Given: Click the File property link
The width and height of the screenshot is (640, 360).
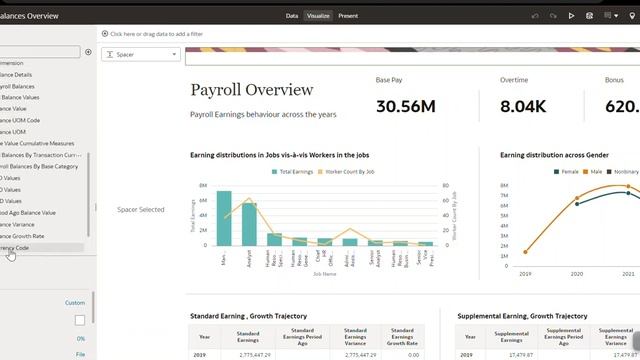Looking at the screenshot, I should 80,354.
